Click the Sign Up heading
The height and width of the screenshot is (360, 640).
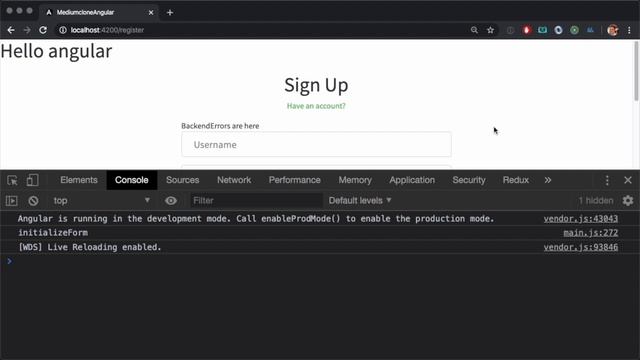316,85
